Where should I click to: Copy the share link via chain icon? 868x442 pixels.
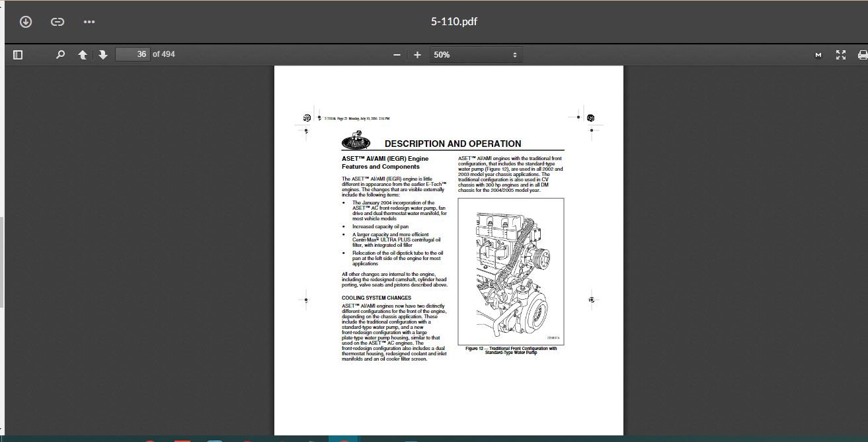point(58,22)
